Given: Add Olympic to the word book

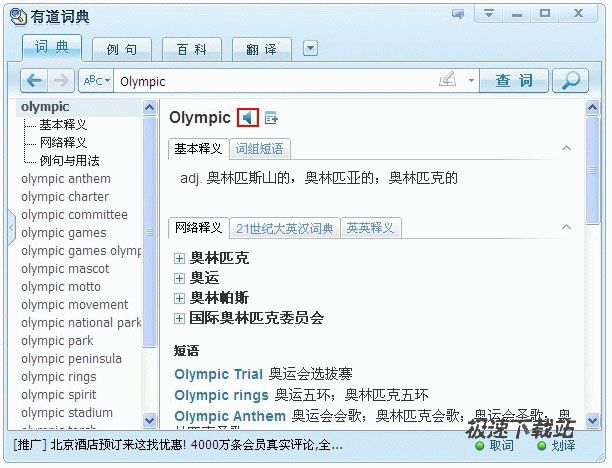Looking at the screenshot, I should click(271, 117).
